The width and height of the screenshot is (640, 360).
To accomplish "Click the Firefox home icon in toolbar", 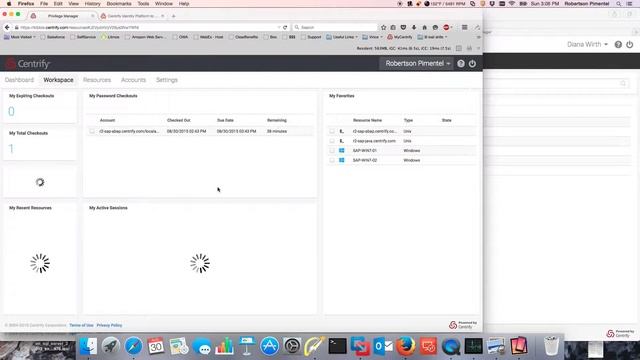I will click(424, 27).
